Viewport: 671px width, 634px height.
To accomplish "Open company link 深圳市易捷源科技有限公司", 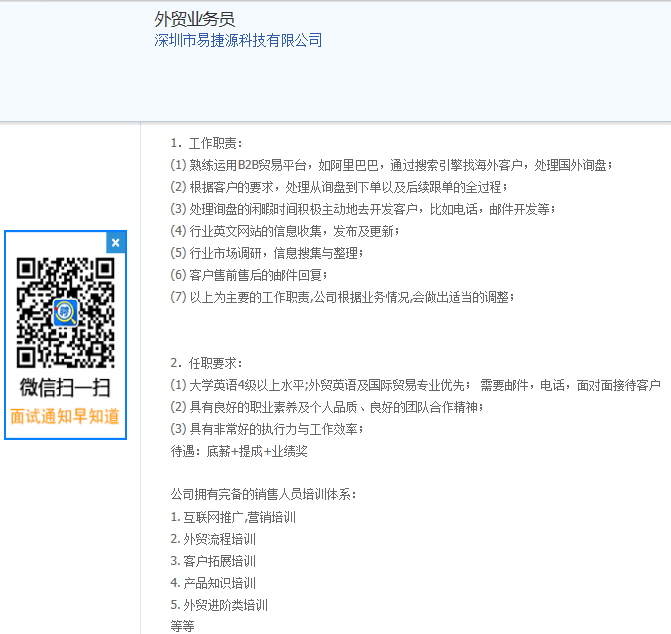I will [x=238, y=40].
